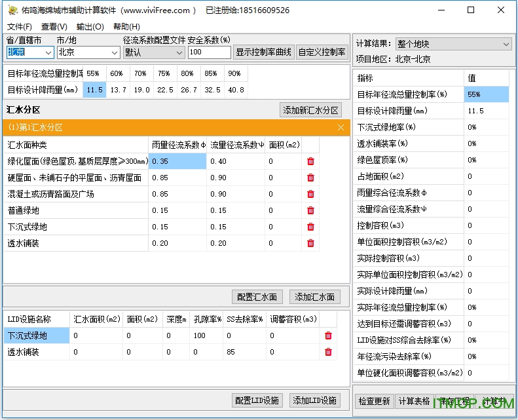Click the 调蓄容积 cell for LID 下沉式绿地
This screenshot has height=420, width=518.
pos(293,335)
